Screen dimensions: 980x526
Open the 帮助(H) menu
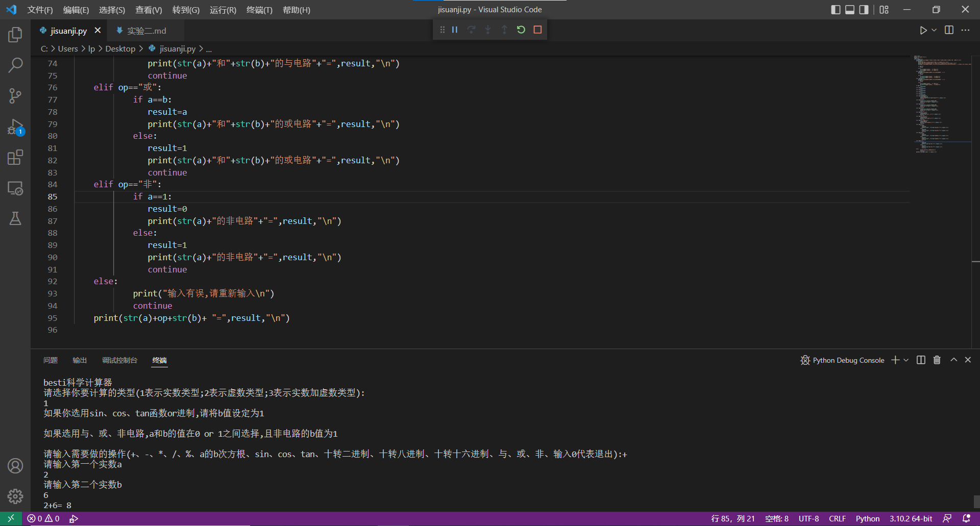(x=296, y=10)
